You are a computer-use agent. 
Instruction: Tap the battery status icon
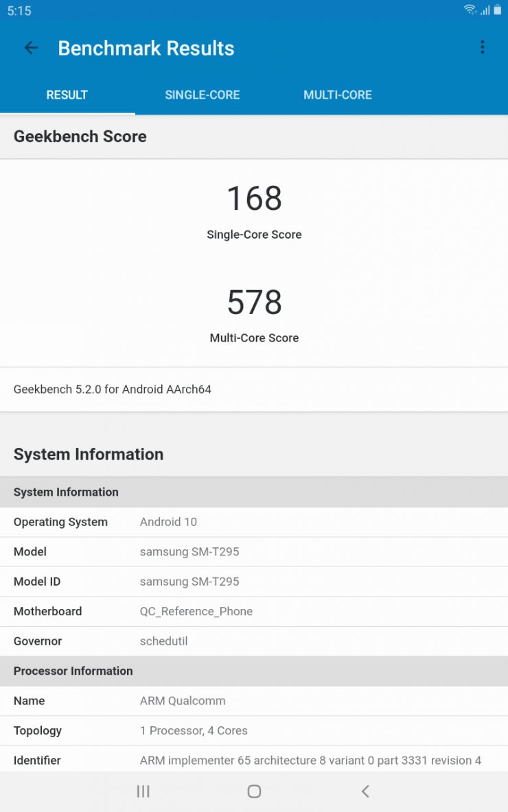tap(497, 10)
